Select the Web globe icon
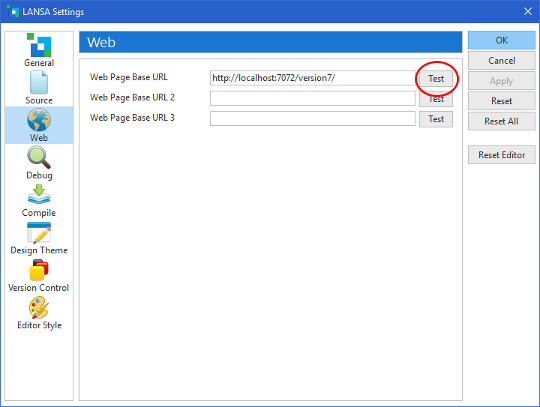 (39, 120)
